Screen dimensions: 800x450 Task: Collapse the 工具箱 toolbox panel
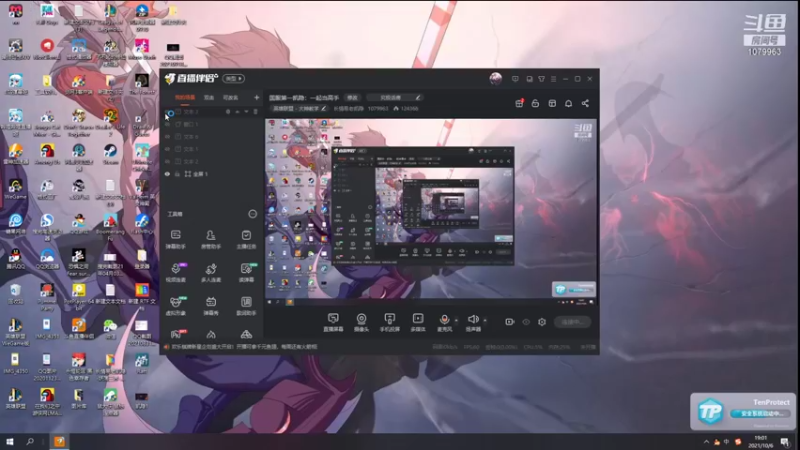(x=253, y=214)
